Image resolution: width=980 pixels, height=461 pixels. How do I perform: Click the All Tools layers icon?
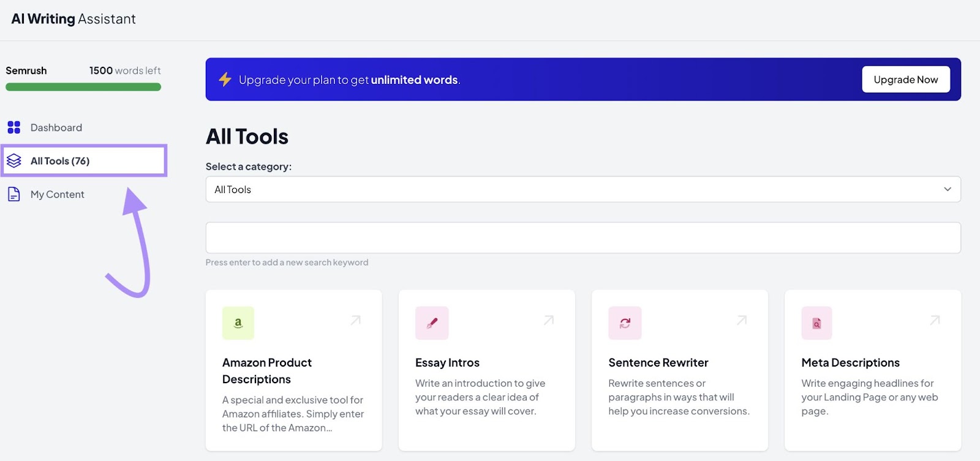[15, 161]
